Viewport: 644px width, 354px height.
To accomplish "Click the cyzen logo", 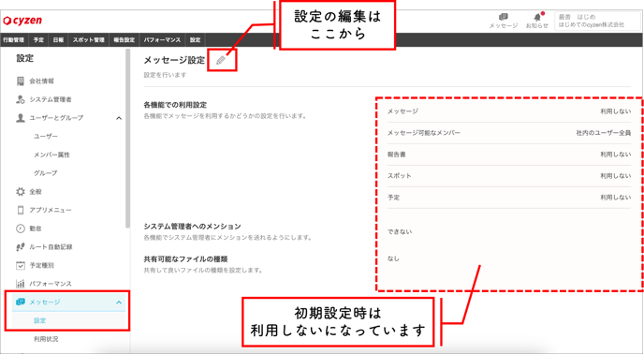I will click(x=22, y=21).
